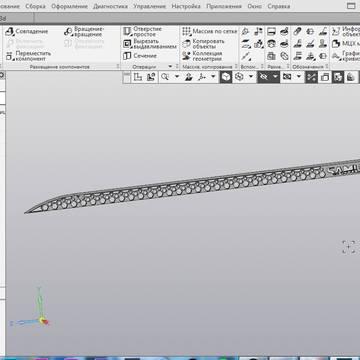This screenshot has width=360, height=360.
Task: Open the zoom tool dropdown arrow
Action: [177, 77]
